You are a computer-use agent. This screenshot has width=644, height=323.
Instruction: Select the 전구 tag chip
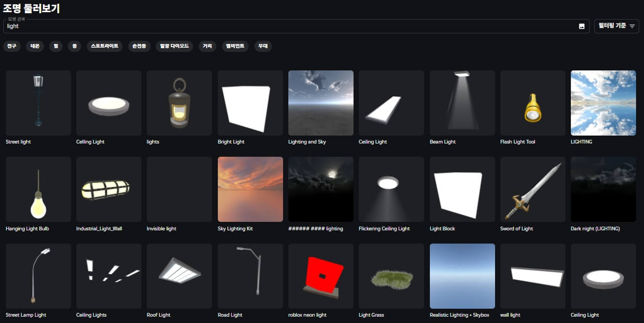12,46
